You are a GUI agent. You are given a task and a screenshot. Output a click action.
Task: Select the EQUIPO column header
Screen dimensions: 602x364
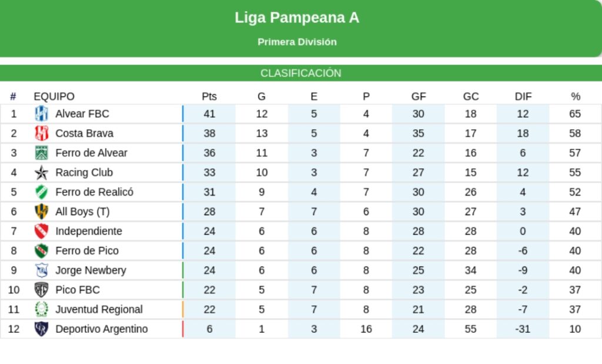pyautogui.click(x=54, y=96)
